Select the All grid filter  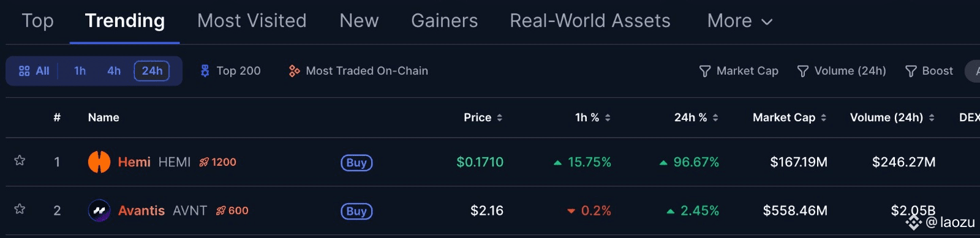(34, 71)
